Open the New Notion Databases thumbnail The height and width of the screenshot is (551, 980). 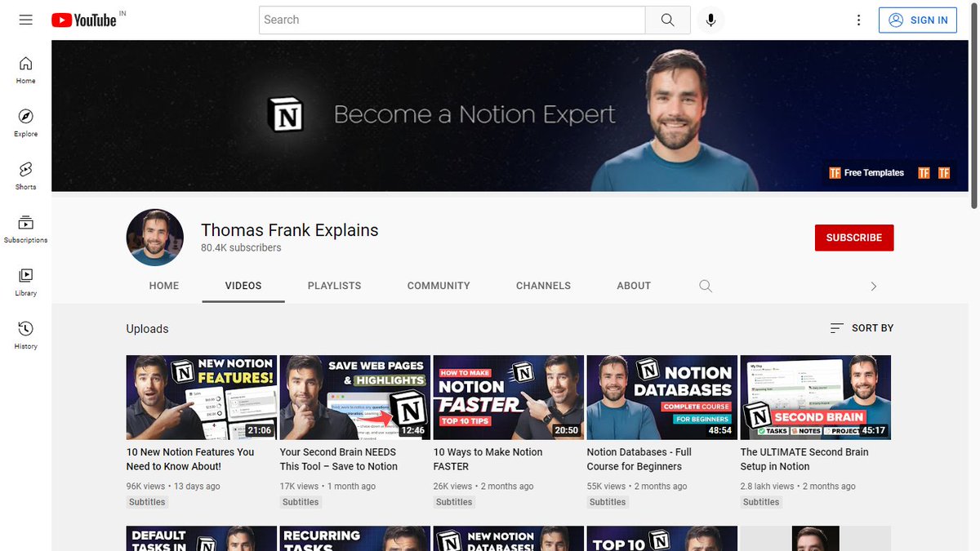pos(509,539)
